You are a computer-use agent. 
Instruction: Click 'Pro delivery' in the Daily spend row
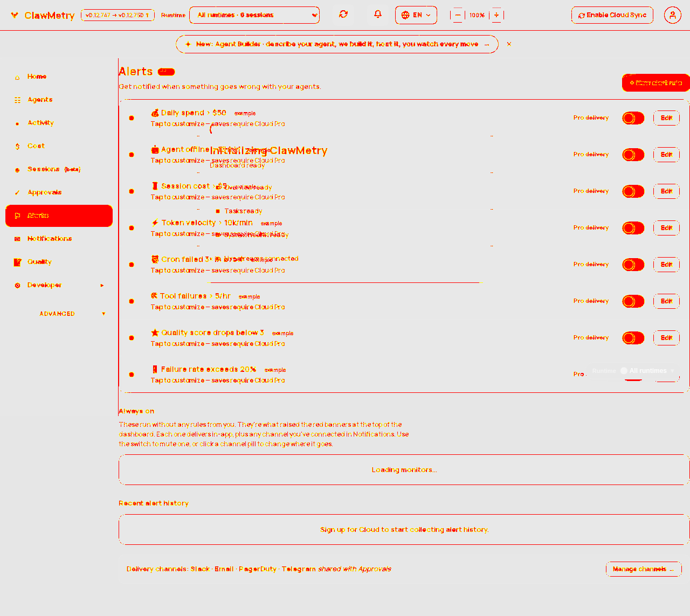(x=591, y=118)
